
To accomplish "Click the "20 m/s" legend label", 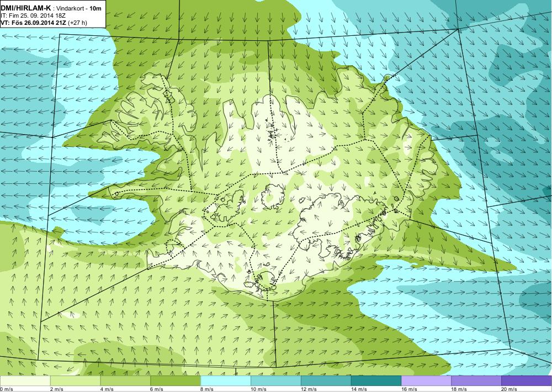I will (x=509, y=389).
